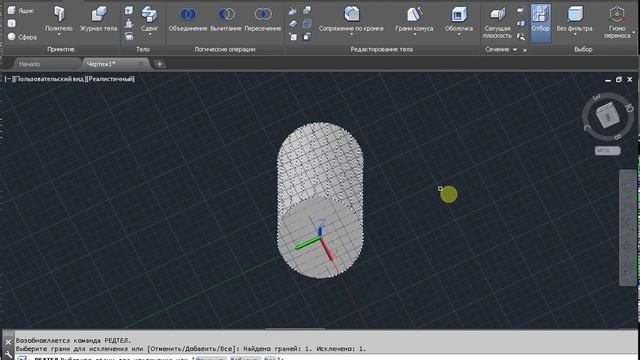
Task: Click the bottom small icon in Тело panel
Action: [129, 37]
